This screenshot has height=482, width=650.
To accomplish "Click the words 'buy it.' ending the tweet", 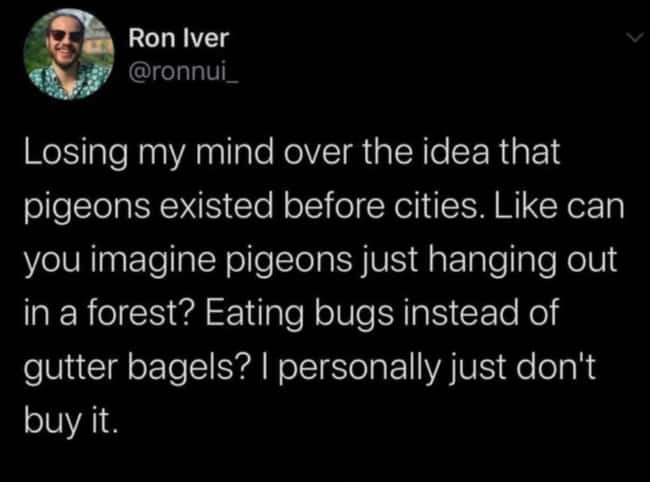I will pos(71,422).
